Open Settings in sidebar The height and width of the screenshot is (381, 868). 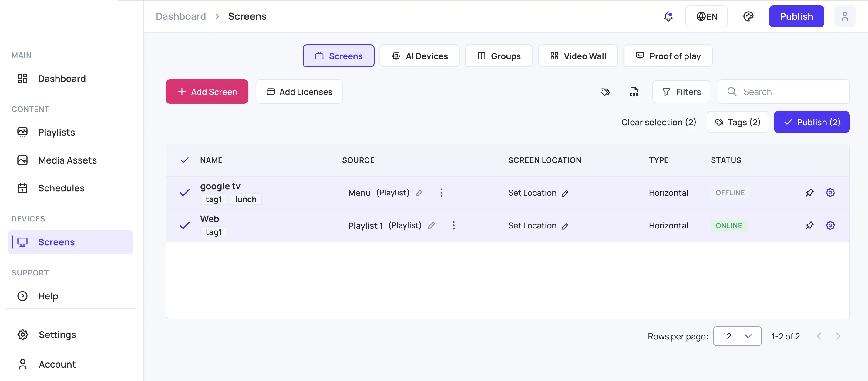tap(70, 335)
